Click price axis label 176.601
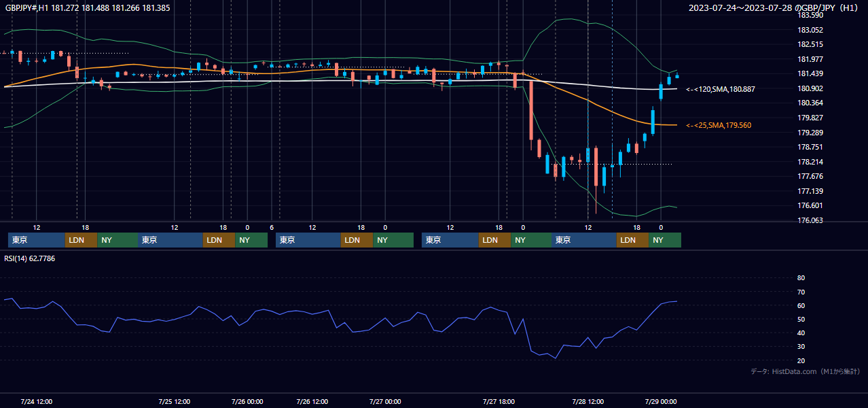Screen dimensions: 868x408 click(x=810, y=205)
